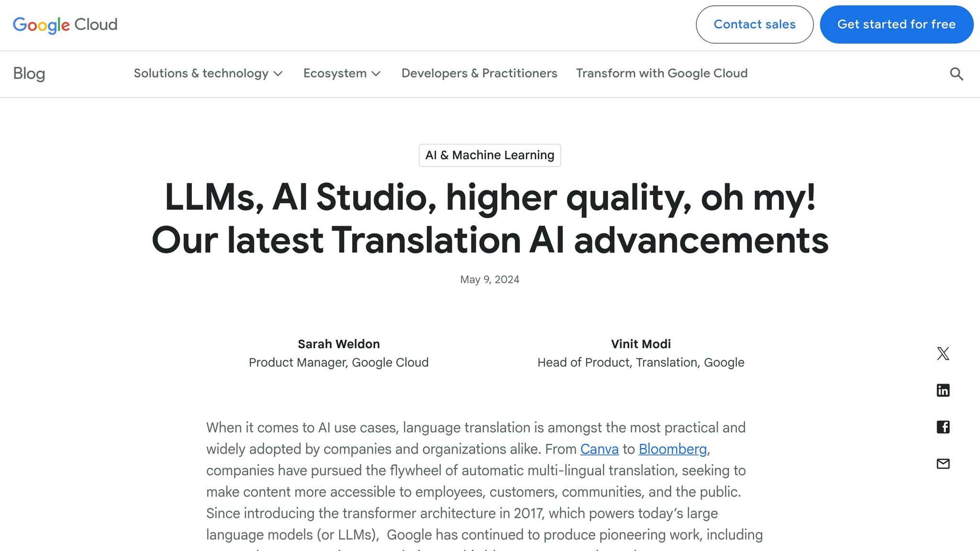Open Transform with Google Cloud section

click(x=662, y=74)
